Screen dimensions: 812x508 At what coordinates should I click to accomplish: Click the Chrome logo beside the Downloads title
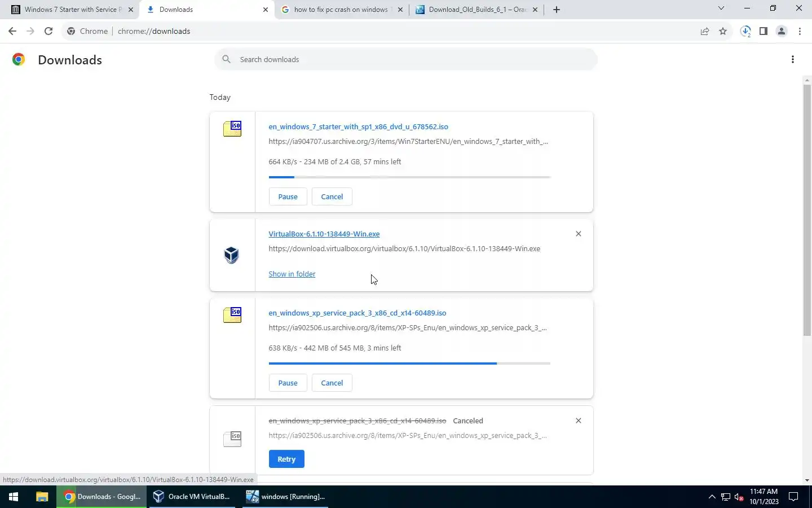pyautogui.click(x=19, y=59)
